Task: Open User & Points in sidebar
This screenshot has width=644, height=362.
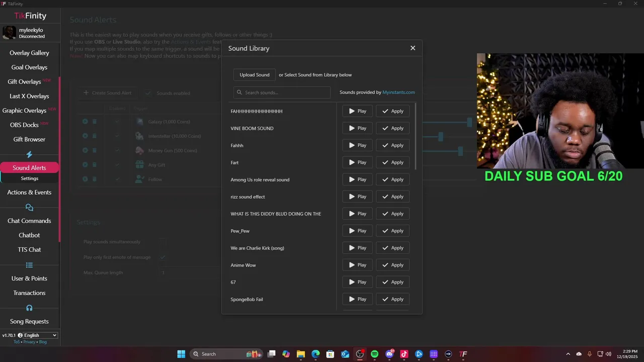Action: pos(29,279)
